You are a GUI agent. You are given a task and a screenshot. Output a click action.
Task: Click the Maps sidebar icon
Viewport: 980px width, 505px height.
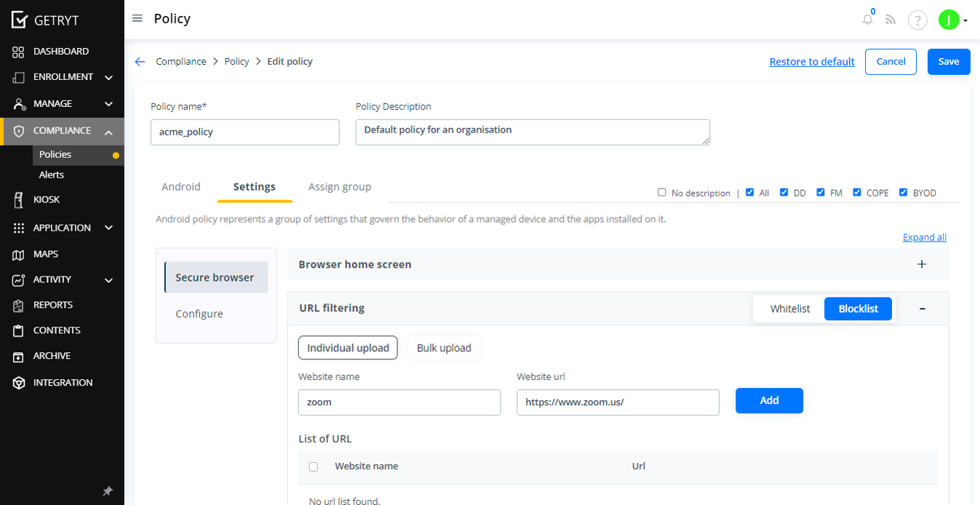pyautogui.click(x=19, y=255)
